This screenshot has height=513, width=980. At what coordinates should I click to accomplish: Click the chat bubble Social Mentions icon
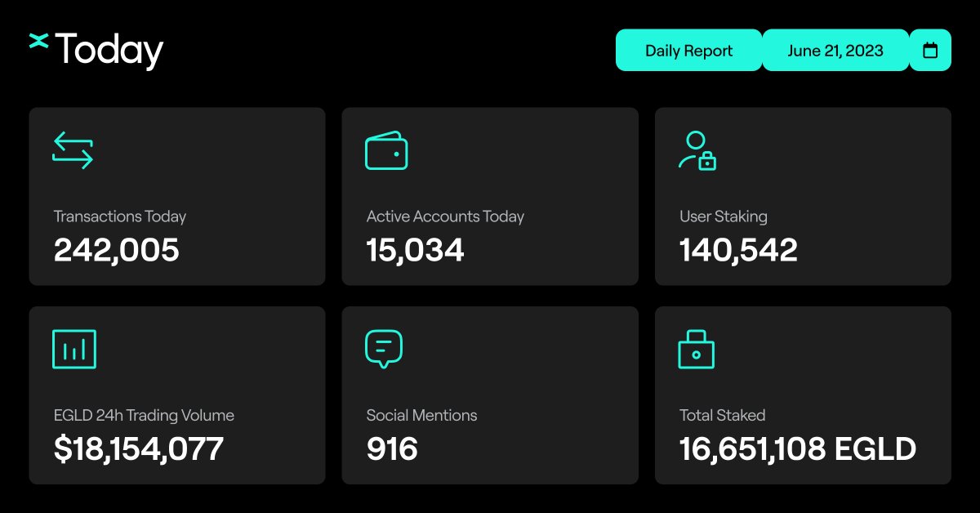(x=384, y=349)
